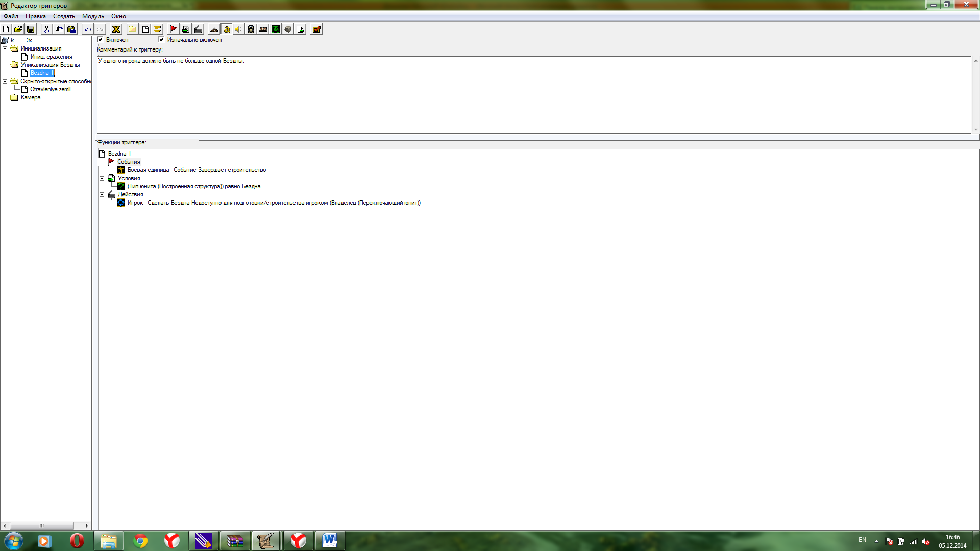Viewport: 980px width, 551px height.
Task: Click the Variables X toolbar icon
Action: coord(116,29)
